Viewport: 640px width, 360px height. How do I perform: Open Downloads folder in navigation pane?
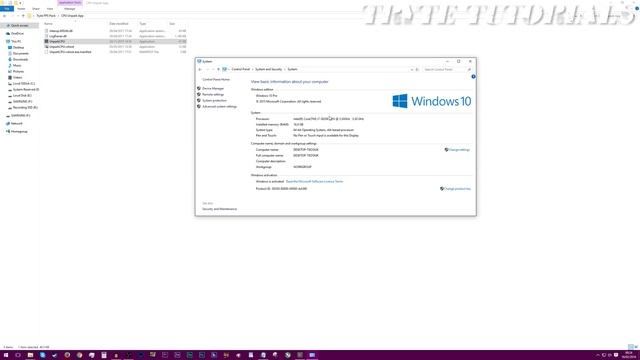[x=20, y=60]
